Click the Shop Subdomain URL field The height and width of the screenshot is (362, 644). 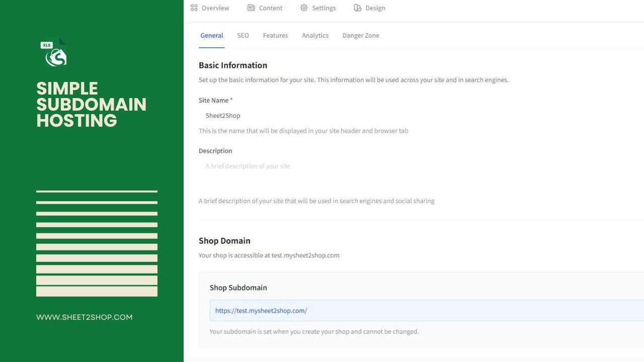point(427,311)
